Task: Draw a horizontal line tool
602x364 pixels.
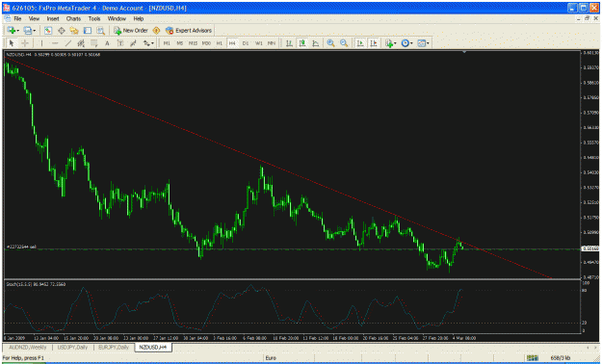Action: 55,43
